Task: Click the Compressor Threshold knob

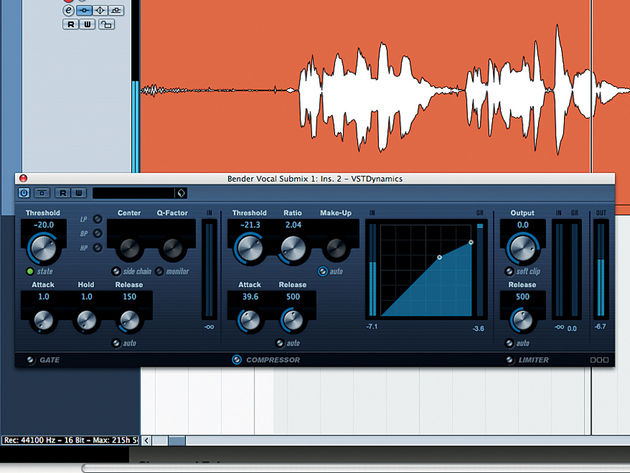Action: click(250, 248)
